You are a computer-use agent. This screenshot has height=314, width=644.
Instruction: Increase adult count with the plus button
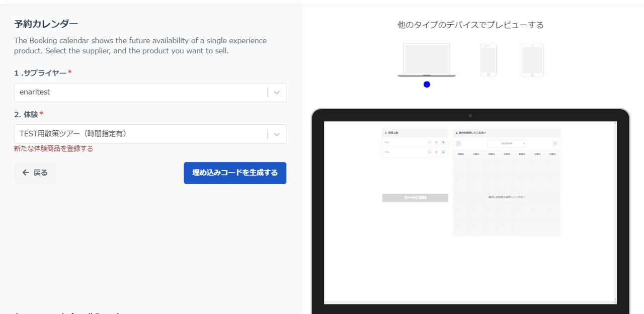point(443,142)
